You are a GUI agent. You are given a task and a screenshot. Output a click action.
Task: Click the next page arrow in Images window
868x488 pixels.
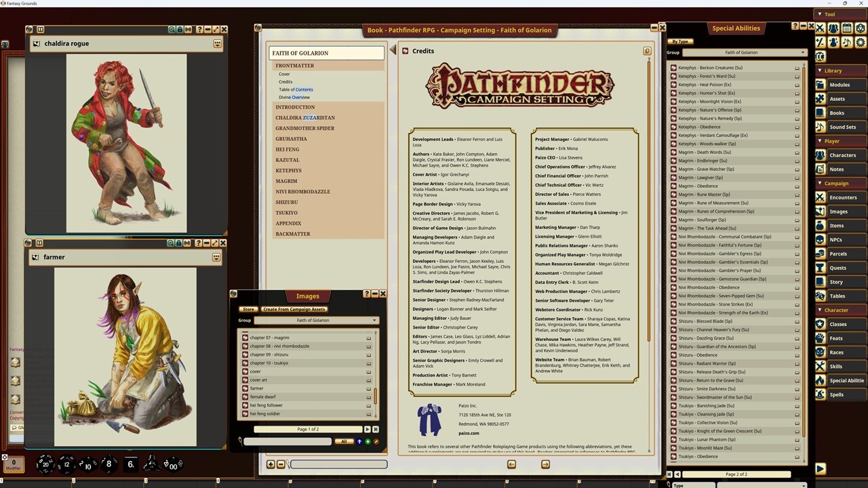click(368, 429)
